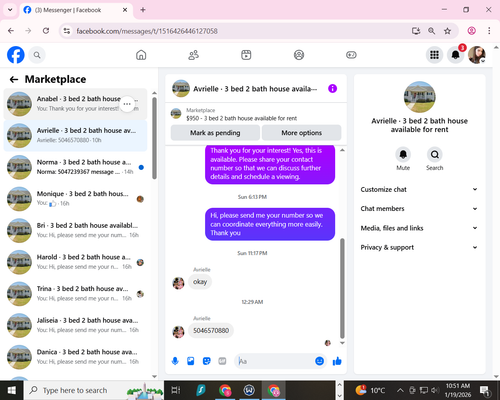Open conversation information purple icon

click(332, 88)
